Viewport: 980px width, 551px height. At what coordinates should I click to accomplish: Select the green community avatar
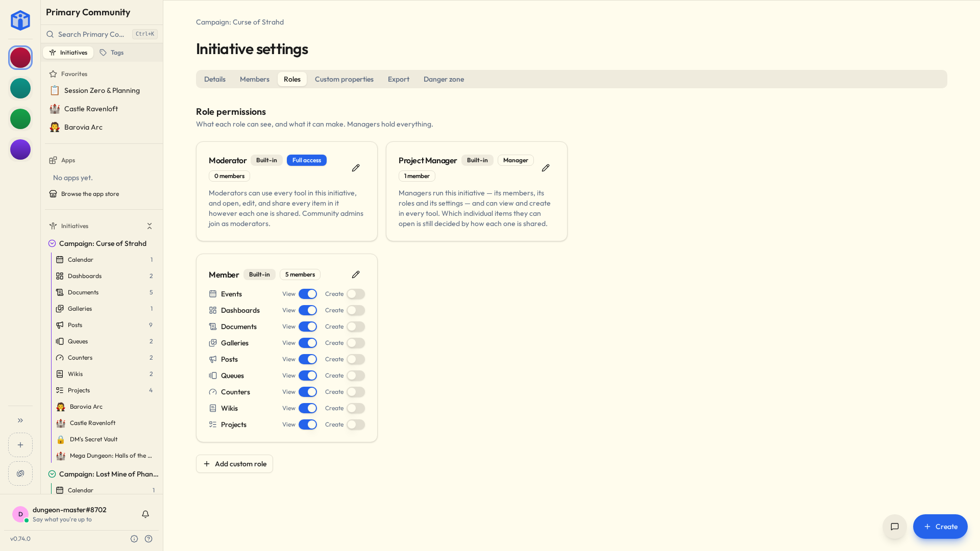[x=20, y=119]
